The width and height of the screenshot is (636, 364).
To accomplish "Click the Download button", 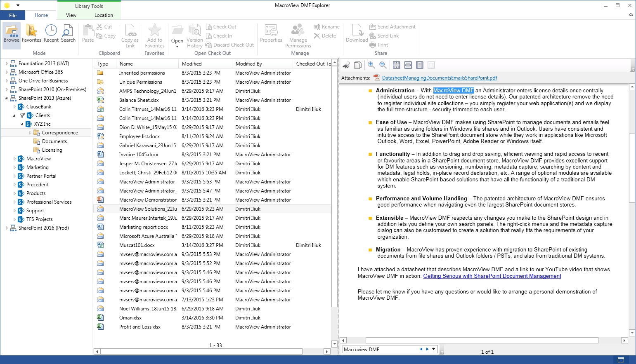I will tap(357, 34).
